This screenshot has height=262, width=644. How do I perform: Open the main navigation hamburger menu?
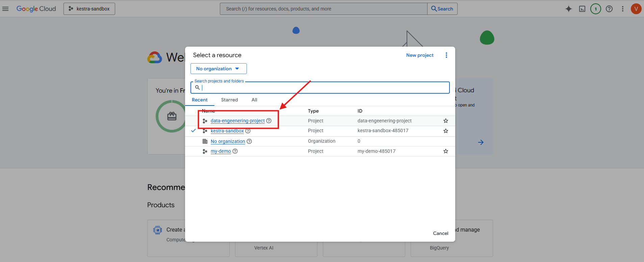pyautogui.click(x=5, y=9)
